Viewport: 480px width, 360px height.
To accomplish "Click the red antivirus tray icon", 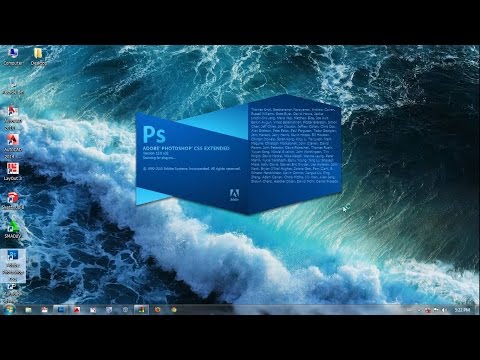I will click(x=428, y=310).
